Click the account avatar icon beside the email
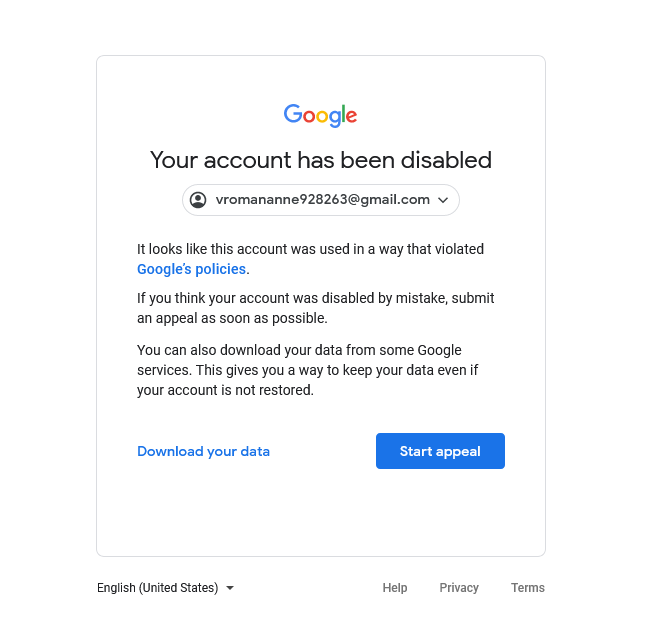 pyautogui.click(x=198, y=200)
